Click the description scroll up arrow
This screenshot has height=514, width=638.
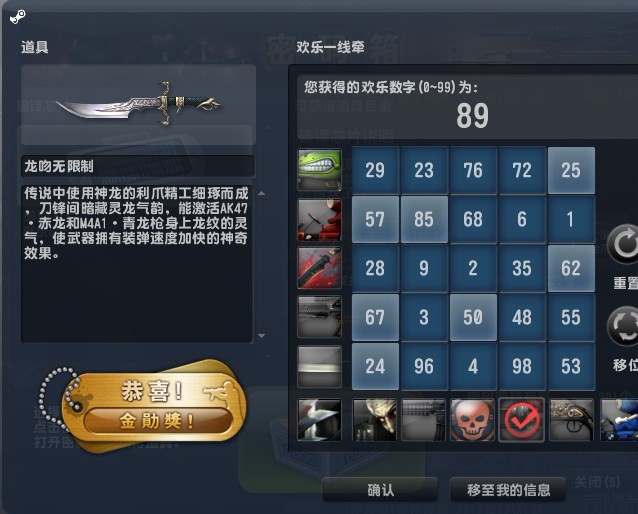click(x=262, y=193)
